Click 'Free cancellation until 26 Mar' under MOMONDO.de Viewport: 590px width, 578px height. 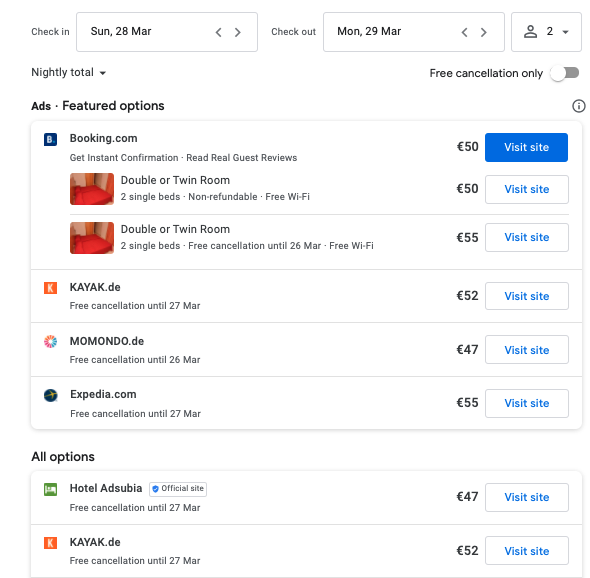click(135, 360)
